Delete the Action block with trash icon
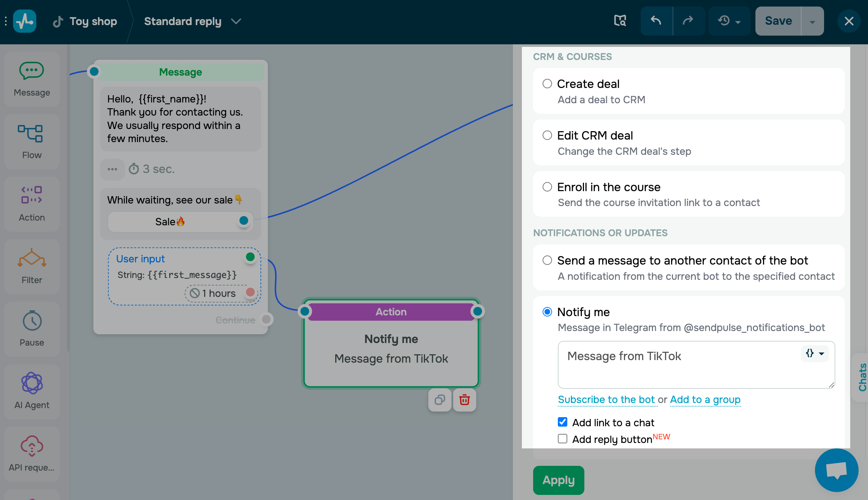Screen dimensions: 868x500 click(464, 400)
